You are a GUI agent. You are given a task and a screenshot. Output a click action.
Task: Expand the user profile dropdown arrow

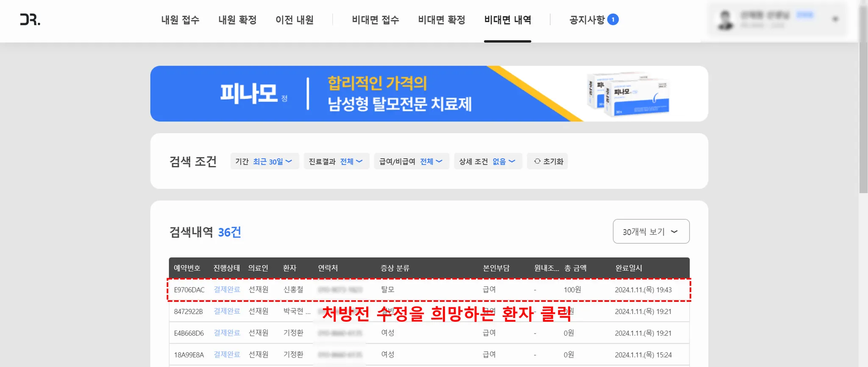(835, 19)
